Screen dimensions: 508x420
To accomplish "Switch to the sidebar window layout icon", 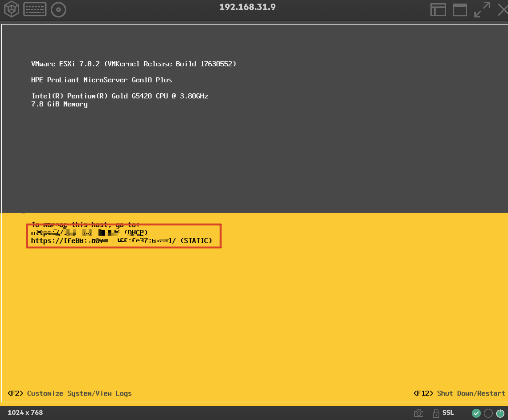I will tap(438, 10).
